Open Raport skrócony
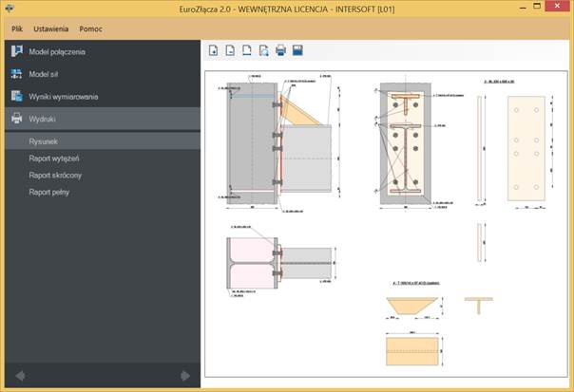This screenshot has height=392, width=574. pyautogui.click(x=55, y=176)
